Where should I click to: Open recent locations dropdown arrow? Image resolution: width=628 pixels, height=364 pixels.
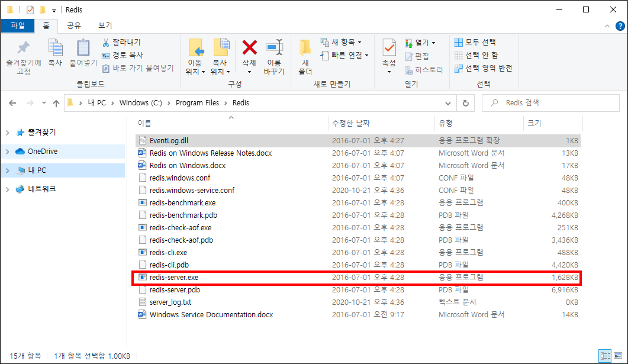coord(44,103)
